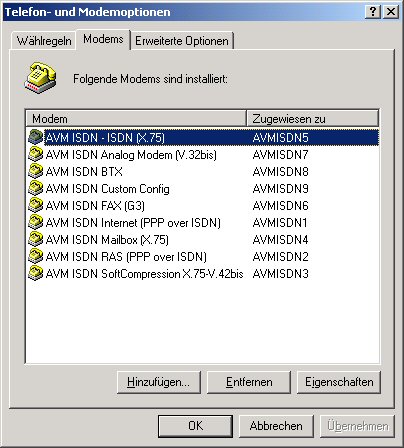Viewport: 404px width, 448px height.
Task: Select the Modems tab
Action: click(x=103, y=39)
